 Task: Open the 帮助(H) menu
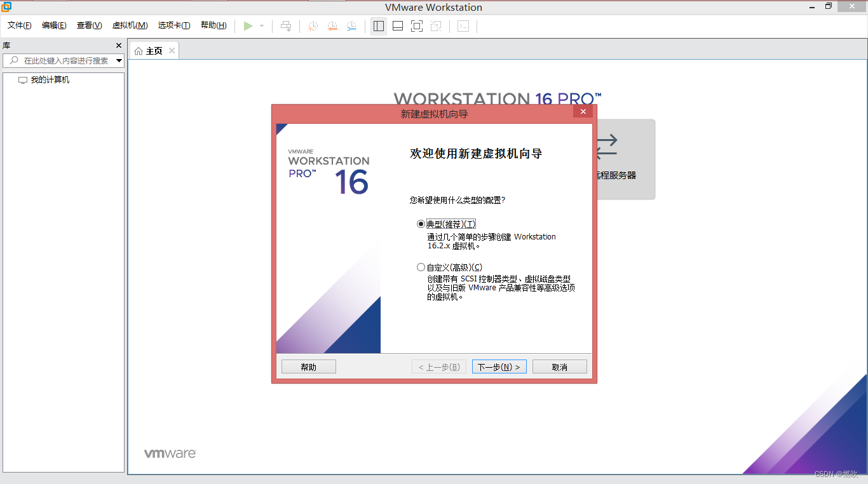coord(214,25)
